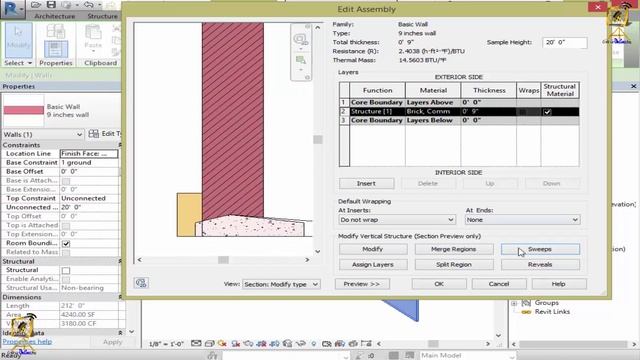Click the wall type color swatch preview
Screen dimensions: 640x360
click(x=24, y=110)
